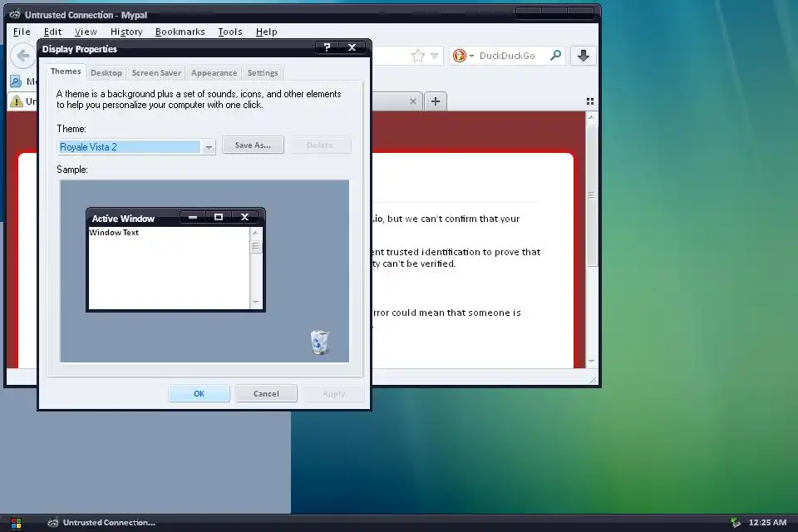Click the 'Active Window' sample title

(123, 219)
